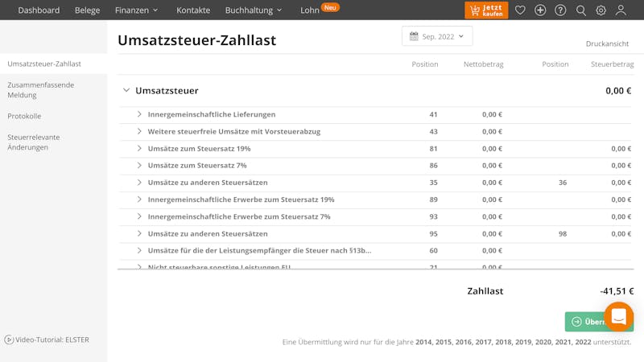Viewport: 644px width, 362px height.
Task: Open the user profile icon
Action: pos(621,10)
